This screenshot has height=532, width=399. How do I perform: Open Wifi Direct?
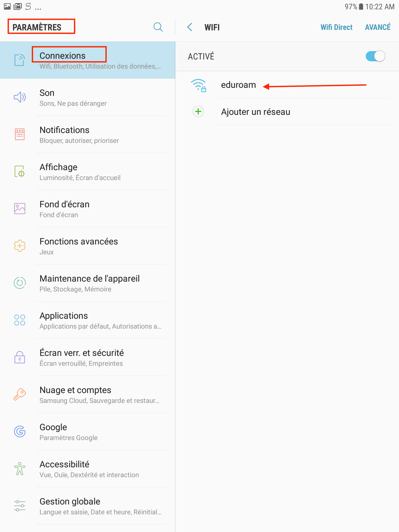(x=336, y=27)
